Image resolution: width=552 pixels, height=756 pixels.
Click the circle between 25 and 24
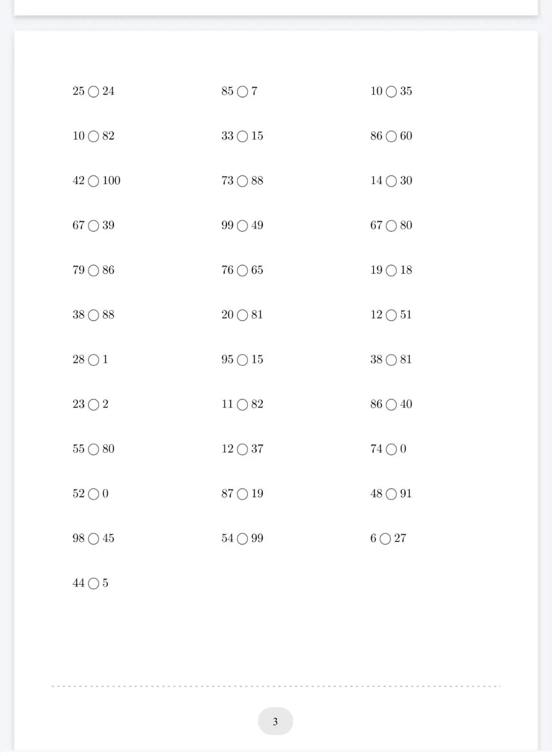(x=94, y=92)
